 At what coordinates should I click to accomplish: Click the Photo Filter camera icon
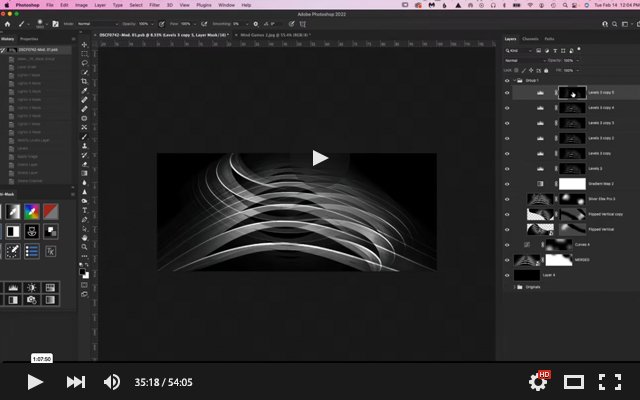click(31, 300)
